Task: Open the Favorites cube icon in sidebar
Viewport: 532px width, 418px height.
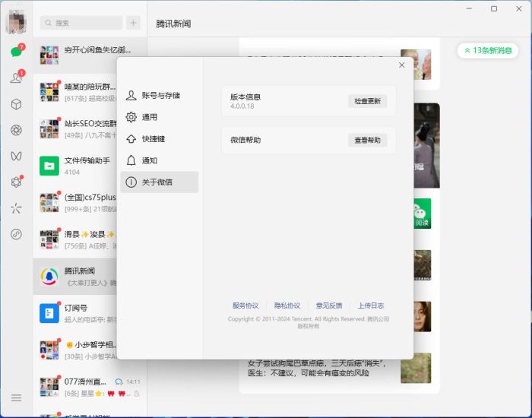Action: [16, 104]
